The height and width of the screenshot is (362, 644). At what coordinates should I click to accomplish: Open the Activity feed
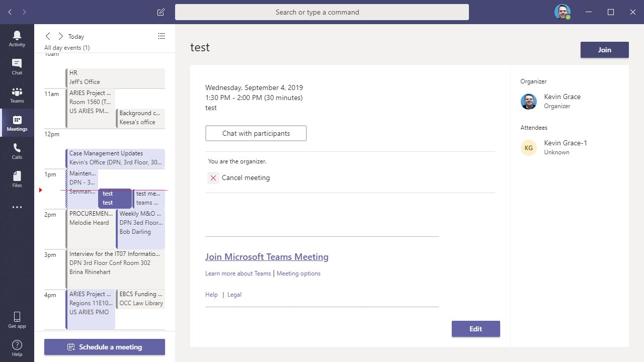17,36
